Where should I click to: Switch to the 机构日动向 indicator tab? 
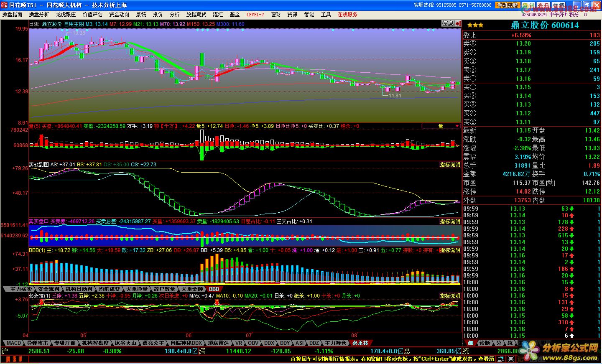pos(79,289)
